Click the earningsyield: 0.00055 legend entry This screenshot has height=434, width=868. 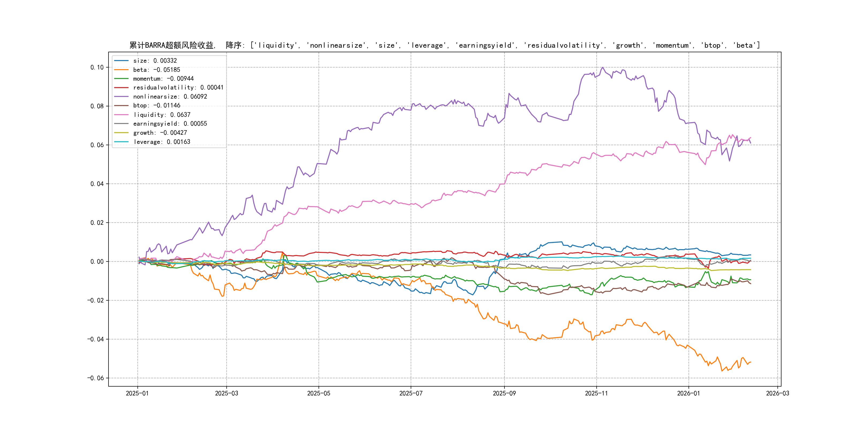coord(170,124)
